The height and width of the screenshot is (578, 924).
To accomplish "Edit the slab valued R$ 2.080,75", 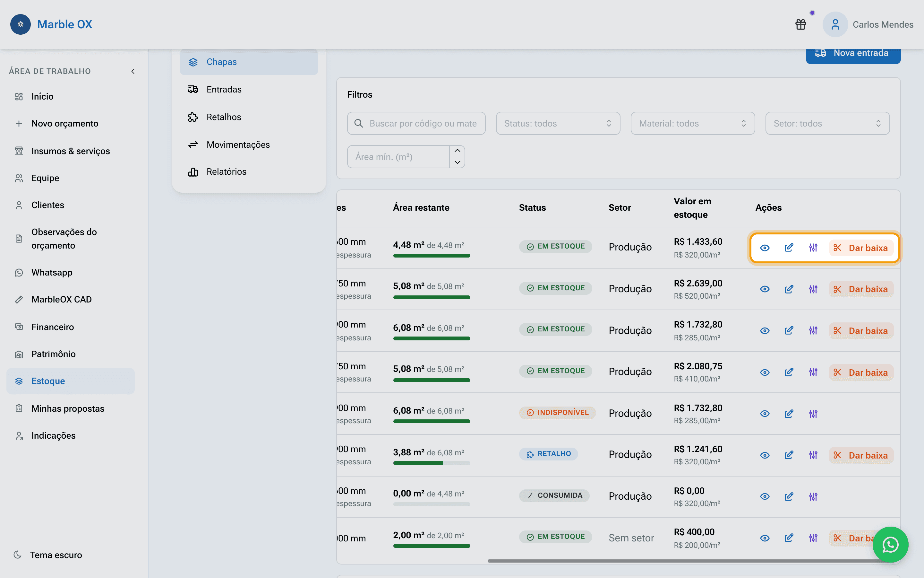I will [789, 372].
